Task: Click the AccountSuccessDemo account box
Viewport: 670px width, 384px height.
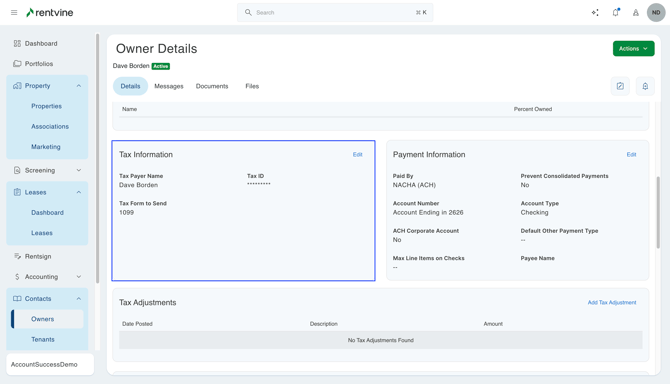Action: [50, 364]
